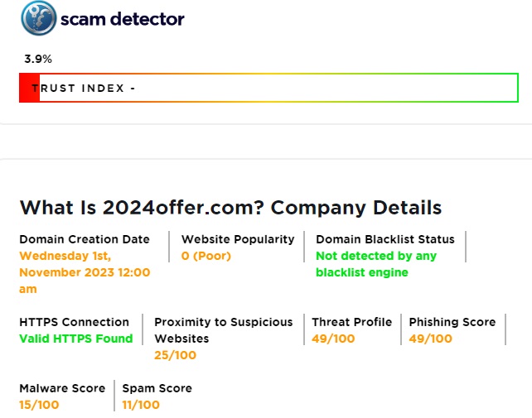The height and width of the screenshot is (418, 532).
Task: Click the Threat Profile label
Action: coord(352,322)
